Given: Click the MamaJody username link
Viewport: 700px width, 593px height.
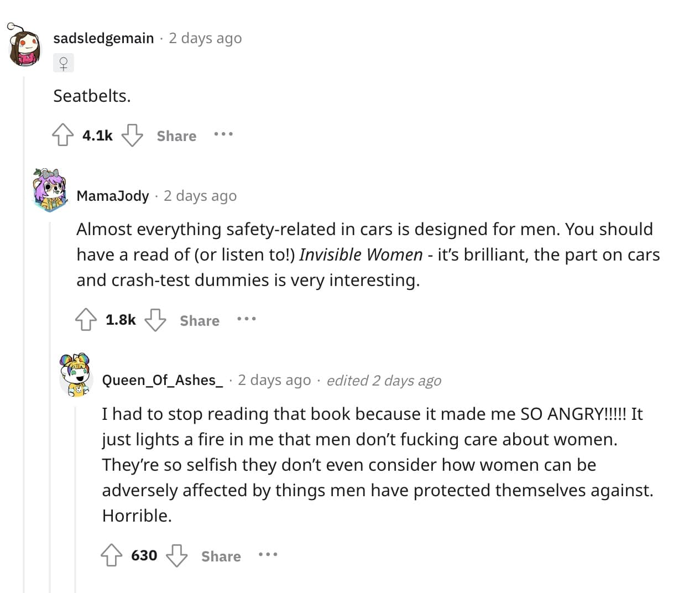Looking at the screenshot, I should [x=113, y=195].
